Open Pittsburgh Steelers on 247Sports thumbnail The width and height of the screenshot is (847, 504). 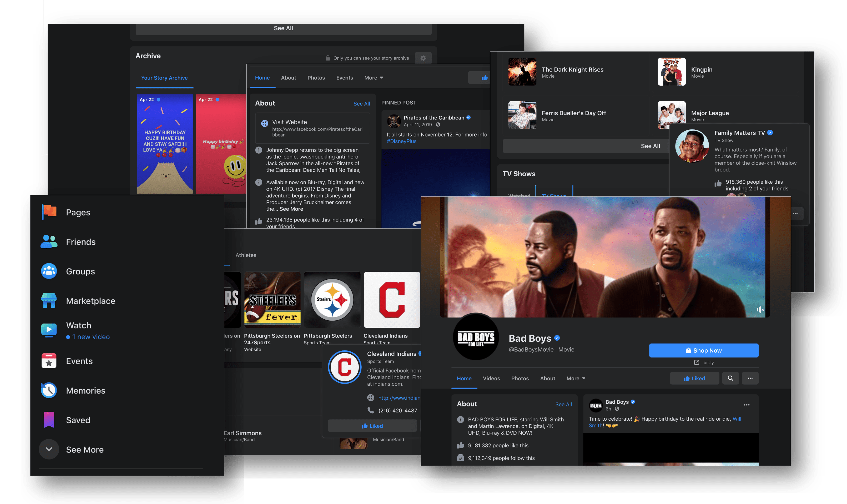pos(272,300)
